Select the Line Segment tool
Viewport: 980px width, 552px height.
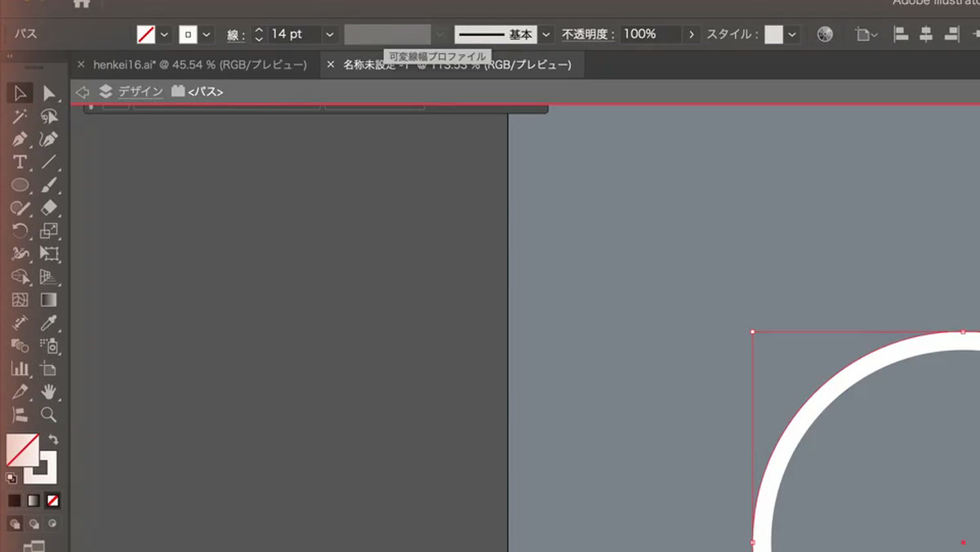pos(49,162)
